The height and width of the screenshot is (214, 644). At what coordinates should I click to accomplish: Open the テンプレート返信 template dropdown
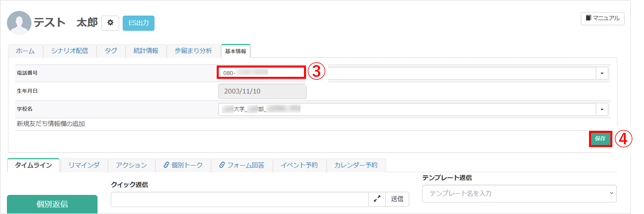click(x=519, y=194)
